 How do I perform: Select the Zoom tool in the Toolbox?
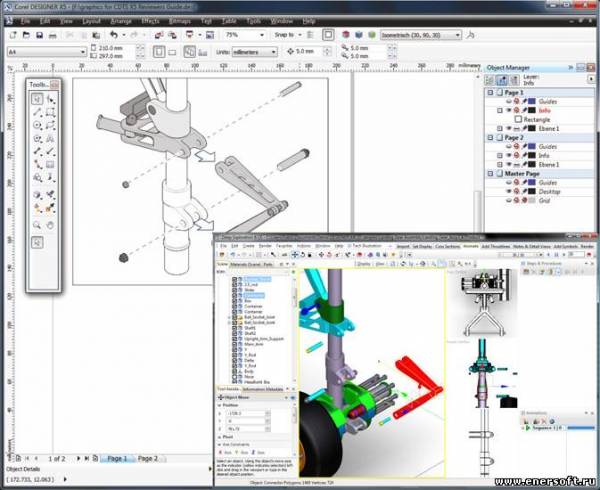pyautogui.click(x=37, y=225)
